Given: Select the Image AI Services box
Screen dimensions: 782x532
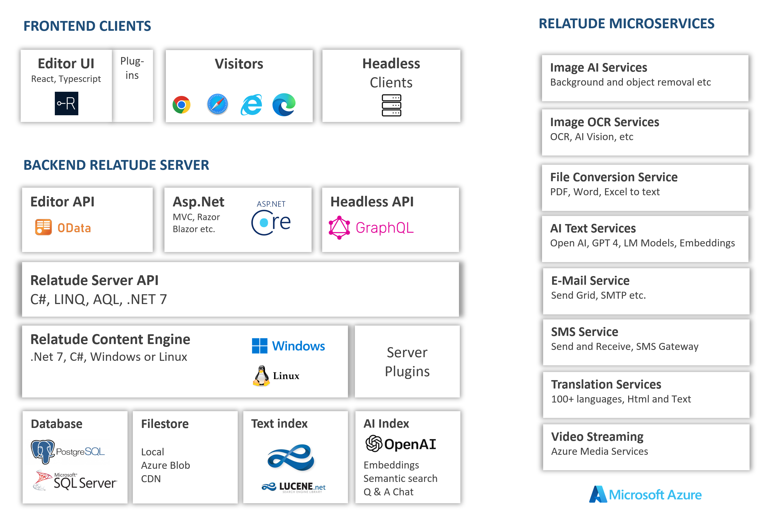Looking at the screenshot, I should tap(645, 78).
